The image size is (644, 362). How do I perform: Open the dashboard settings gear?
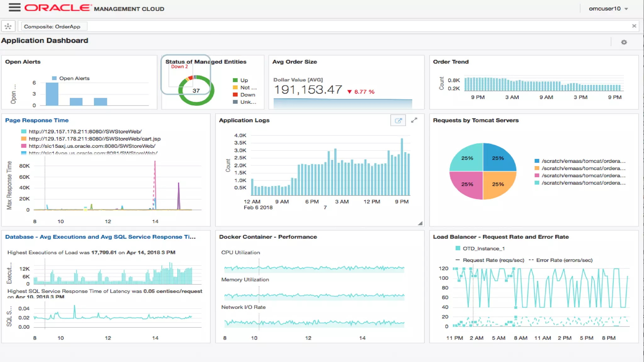(624, 42)
